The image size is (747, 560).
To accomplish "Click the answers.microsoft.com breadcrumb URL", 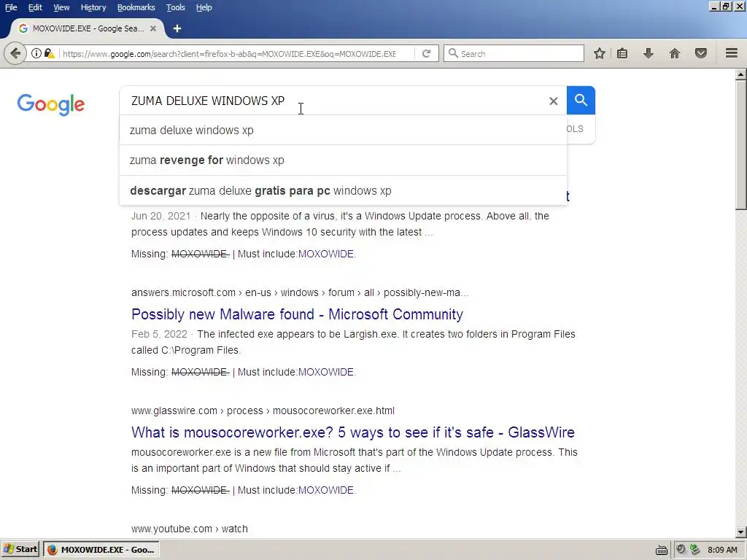I will [300, 292].
